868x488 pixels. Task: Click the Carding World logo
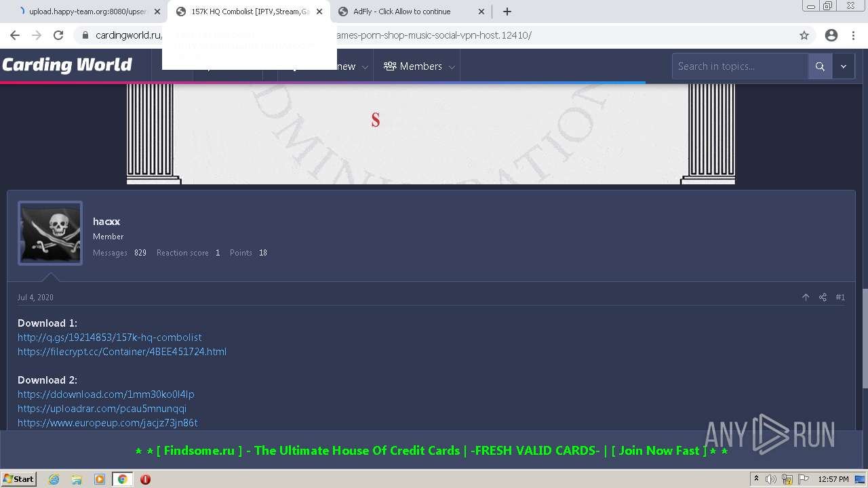[67, 65]
